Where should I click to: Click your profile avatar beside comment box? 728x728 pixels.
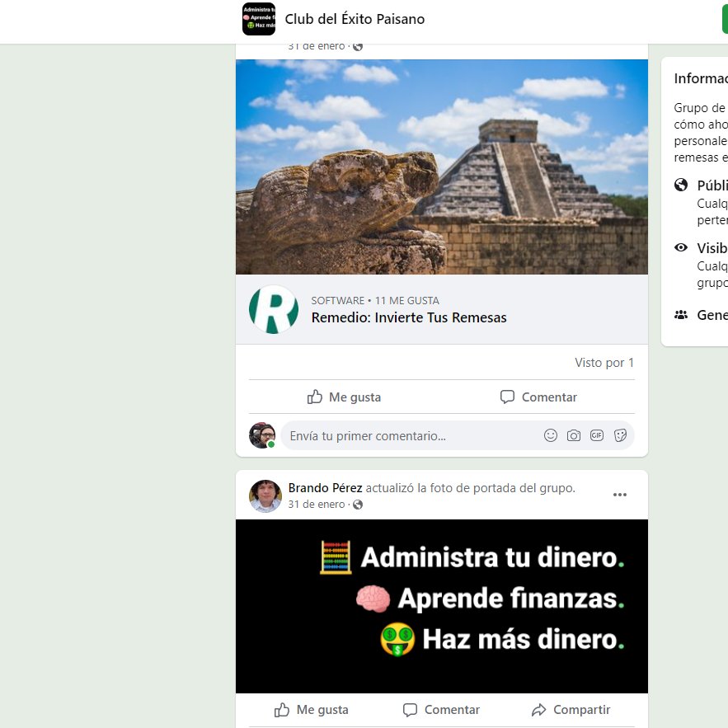point(262,435)
